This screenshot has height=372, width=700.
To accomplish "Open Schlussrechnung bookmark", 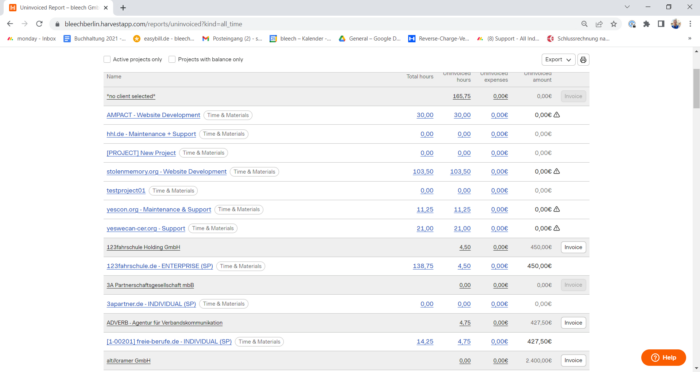I will (x=578, y=39).
